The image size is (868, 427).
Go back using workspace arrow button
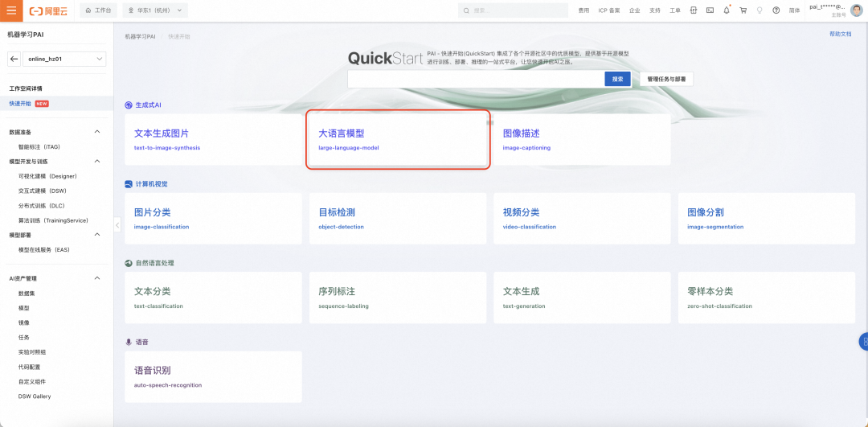coord(14,59)
